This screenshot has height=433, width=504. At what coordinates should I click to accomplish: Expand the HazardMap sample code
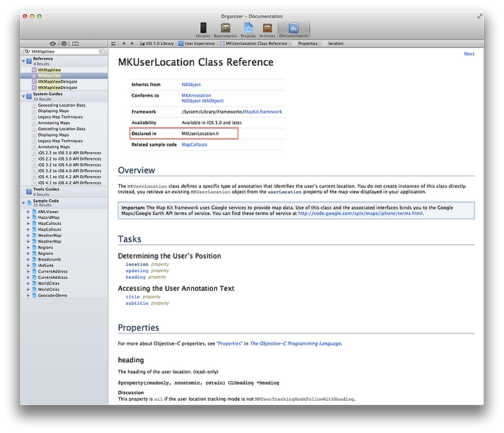(28, 217)
